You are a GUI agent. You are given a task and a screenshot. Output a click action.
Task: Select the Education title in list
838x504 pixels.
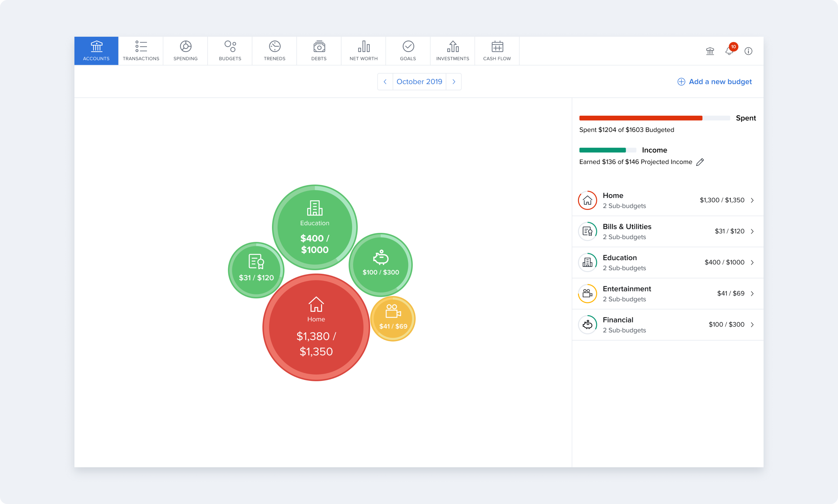pyautogui.click(x=620, y=257)
